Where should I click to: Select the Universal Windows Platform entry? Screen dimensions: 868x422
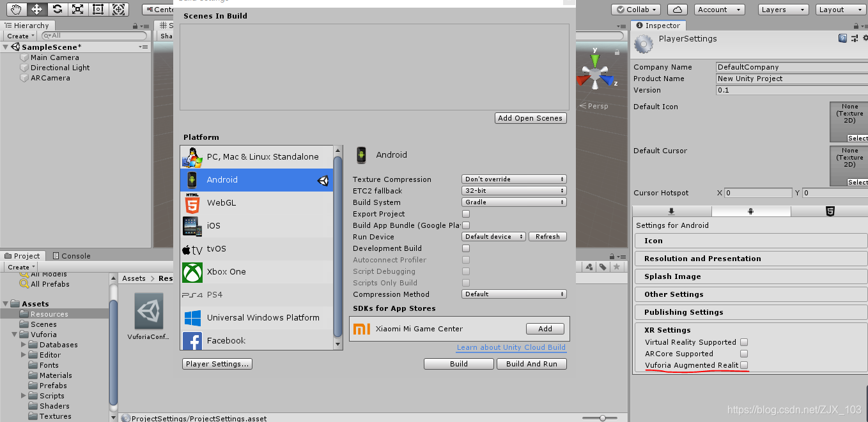(x=257, y=317)
